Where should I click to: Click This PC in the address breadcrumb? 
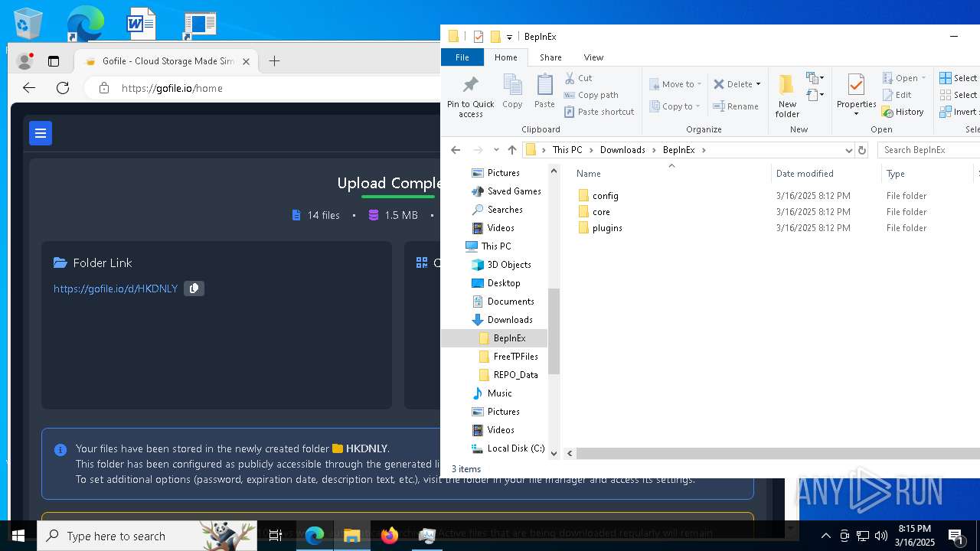pos(567,150)
